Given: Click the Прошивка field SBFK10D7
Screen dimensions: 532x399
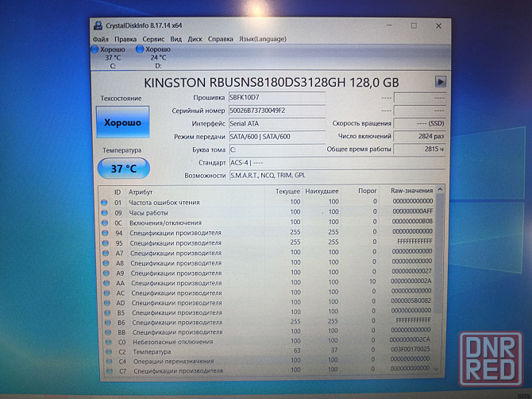Looking at the screenshot, I should point(277,98).
